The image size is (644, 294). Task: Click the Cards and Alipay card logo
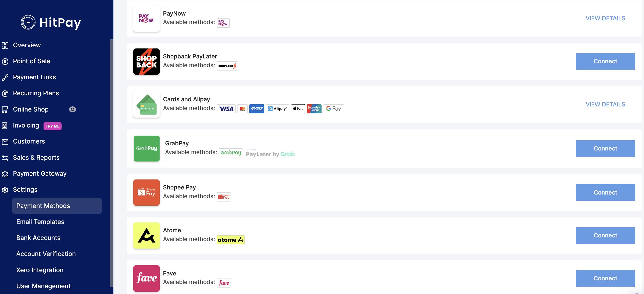[147, 104]
